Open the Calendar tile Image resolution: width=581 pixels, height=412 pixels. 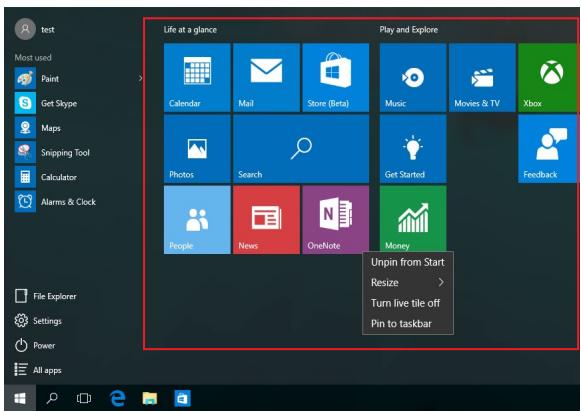197,77
